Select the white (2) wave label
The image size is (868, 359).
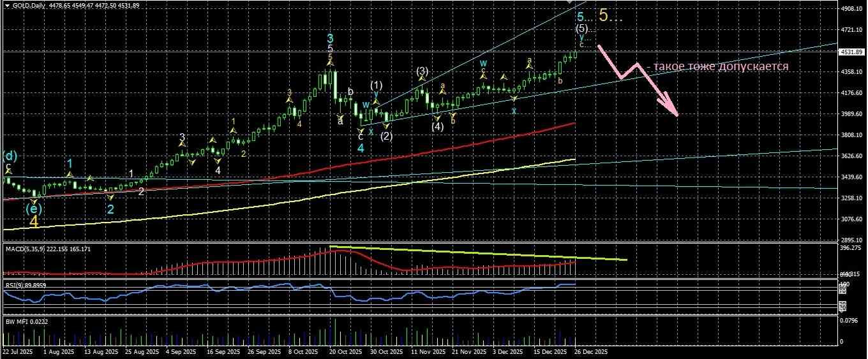point(386,136)
